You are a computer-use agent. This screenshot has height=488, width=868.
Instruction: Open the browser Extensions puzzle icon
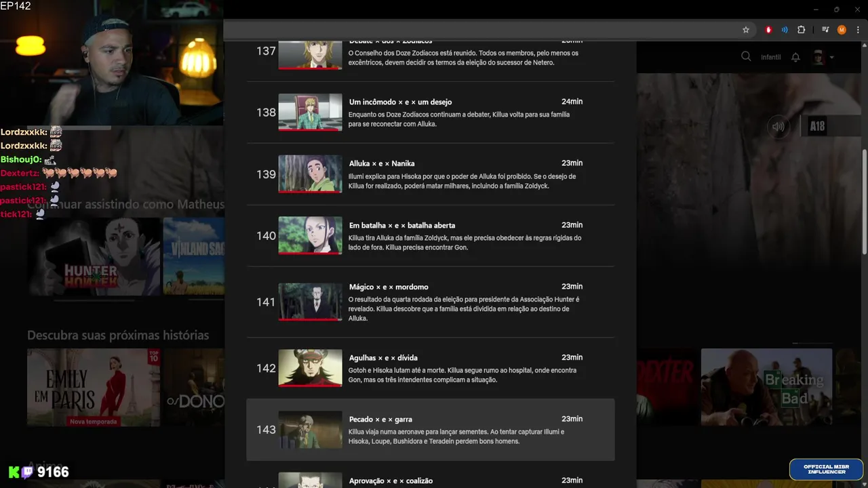pos(801,30)
